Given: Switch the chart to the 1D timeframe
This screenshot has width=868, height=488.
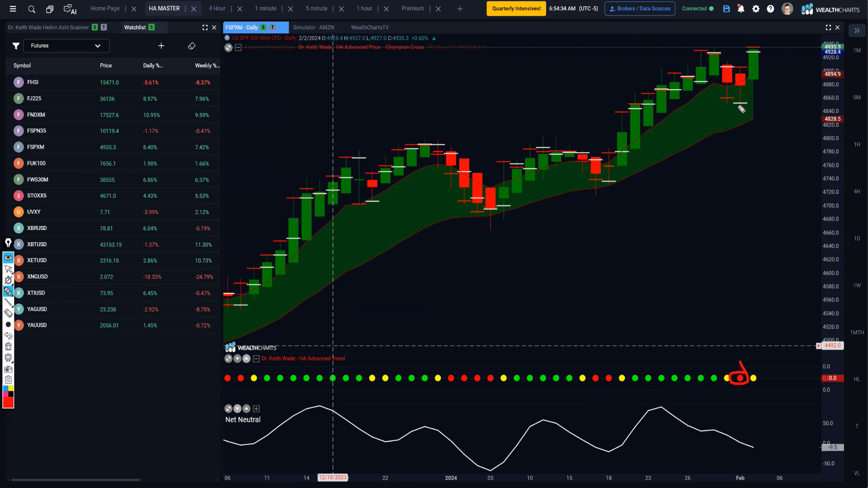Looking at the screenshot, I should pos(857,238).
